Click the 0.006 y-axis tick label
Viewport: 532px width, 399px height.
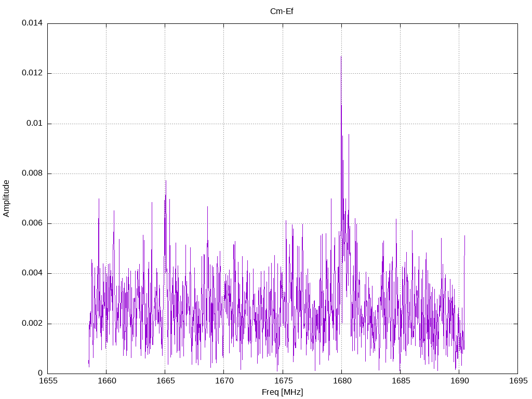point(32,223)
